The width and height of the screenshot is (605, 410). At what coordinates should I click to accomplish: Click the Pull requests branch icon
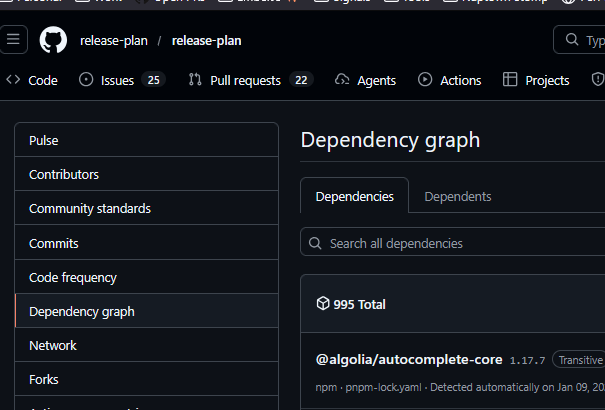pyautogui.click(x=195, y=79)
